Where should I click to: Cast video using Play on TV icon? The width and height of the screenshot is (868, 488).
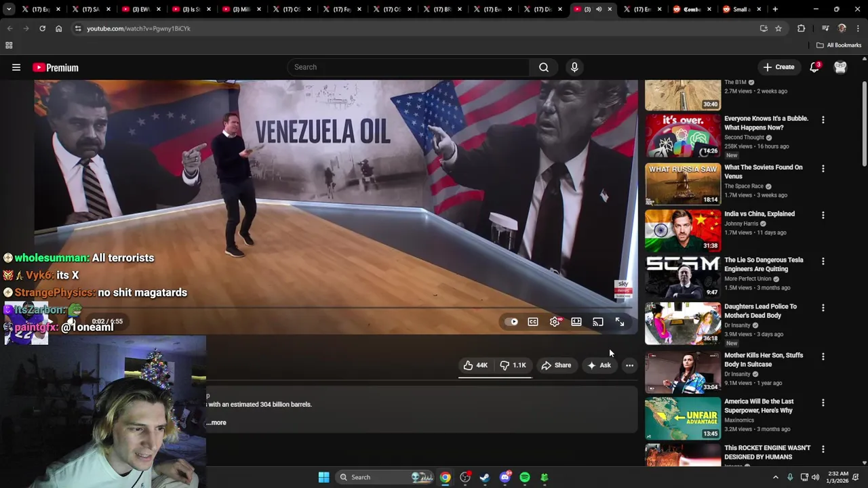(x=598, y=322)
